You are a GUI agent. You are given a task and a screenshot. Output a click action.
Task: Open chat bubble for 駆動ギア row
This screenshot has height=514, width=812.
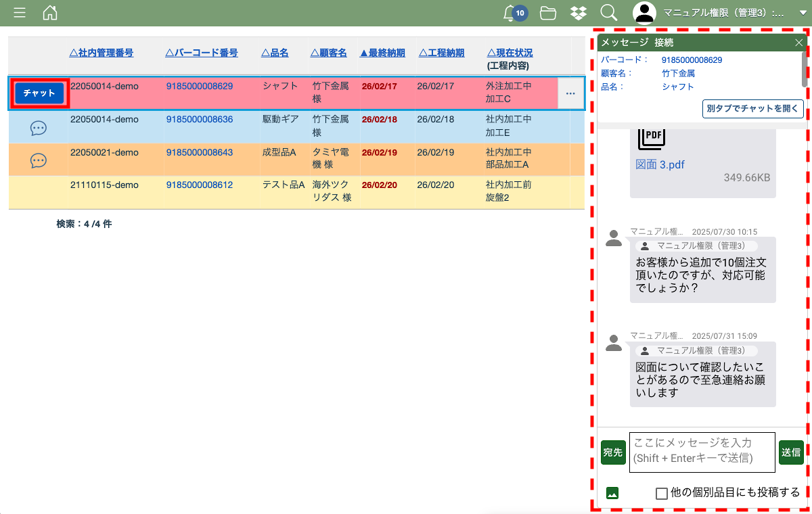pyautogui.click(x=39, y=128)
